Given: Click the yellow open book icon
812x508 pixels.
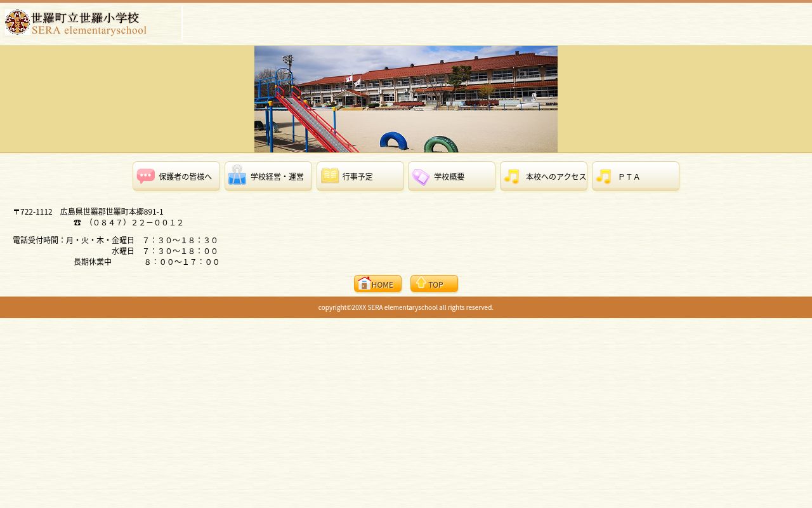Looking at the screenshot, I should [x=330, y=176].
